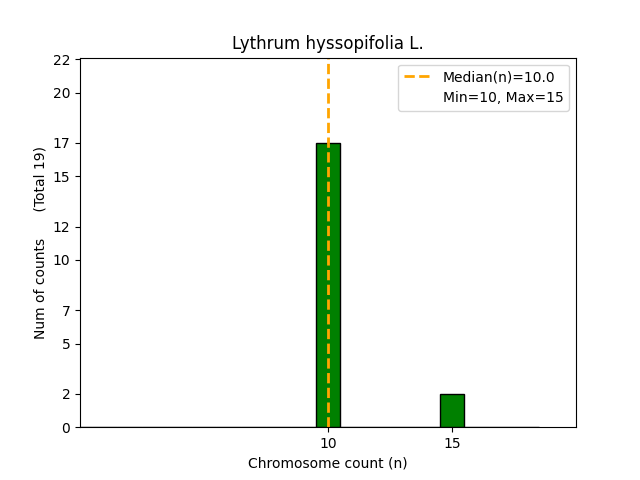This screenshot has height=480, width=640.
Task: Click the y-axis tick label 0
Action: (65, 428)
